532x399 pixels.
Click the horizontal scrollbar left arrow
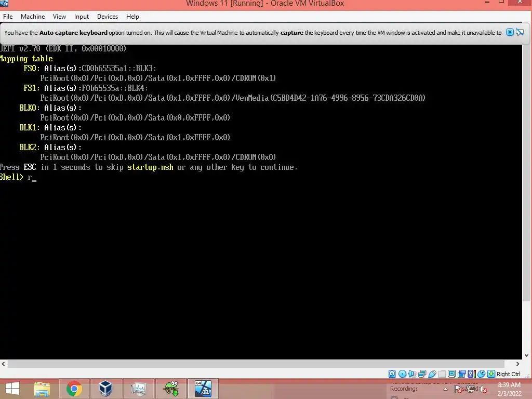click(3, 364)
